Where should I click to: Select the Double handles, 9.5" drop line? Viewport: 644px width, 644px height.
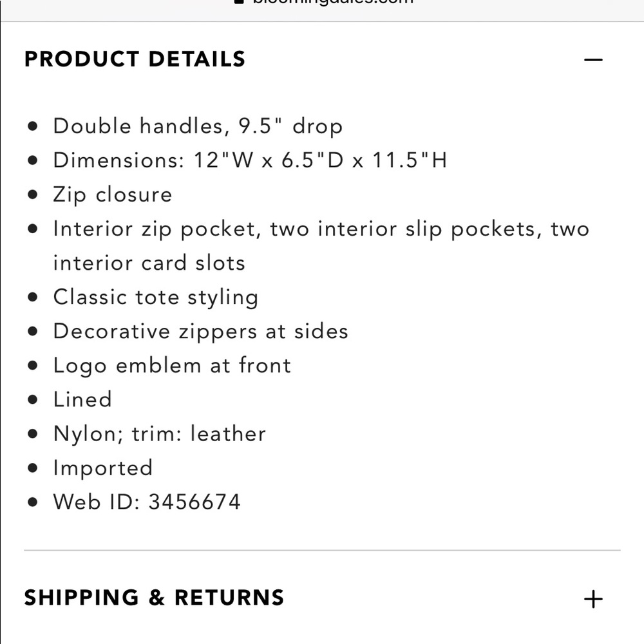point(198,126)
